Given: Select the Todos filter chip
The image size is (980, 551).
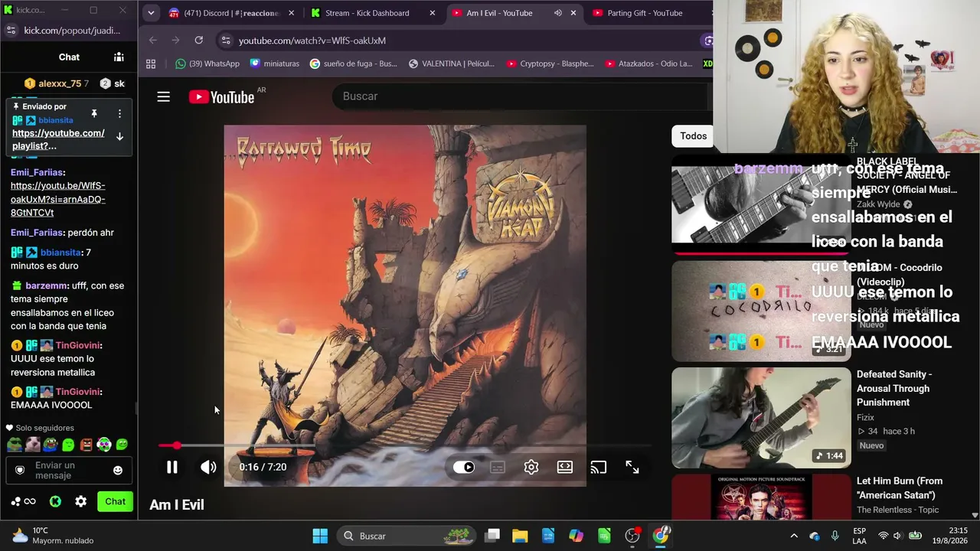Looking at the screenshot, I should tap(694, 136).
